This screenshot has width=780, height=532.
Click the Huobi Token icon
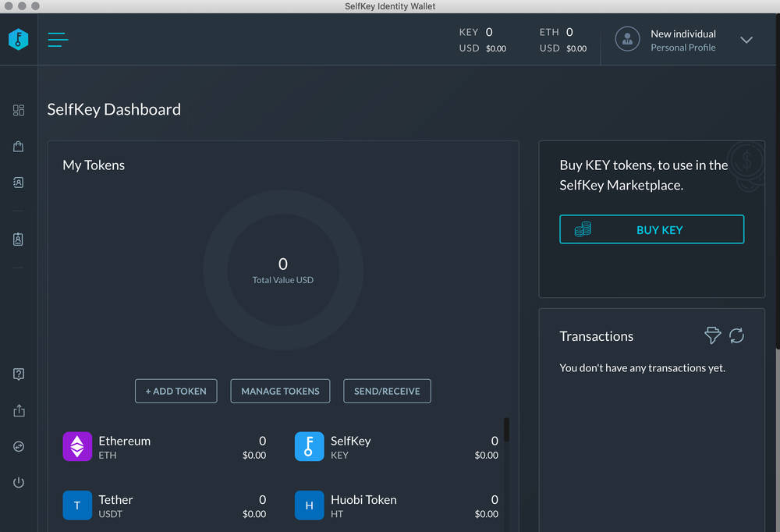pyautogui.click(x=309, y=505)
